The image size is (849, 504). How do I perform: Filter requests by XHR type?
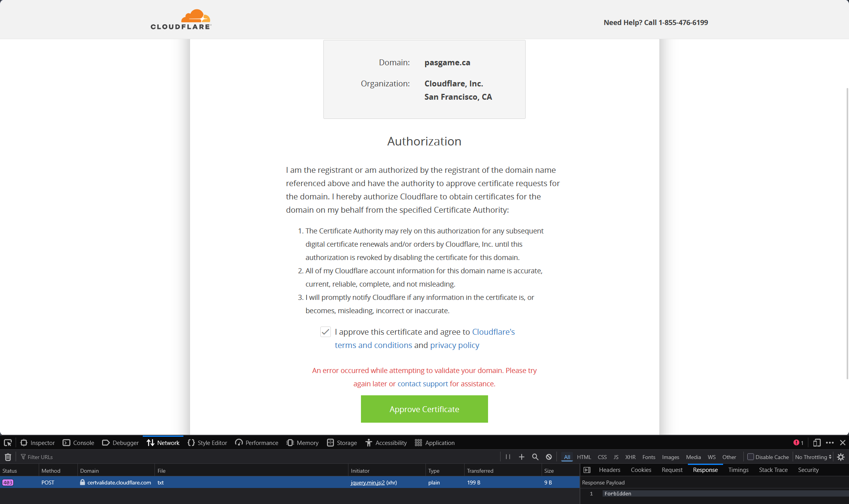pyautogui.click(x=630, y=457)
